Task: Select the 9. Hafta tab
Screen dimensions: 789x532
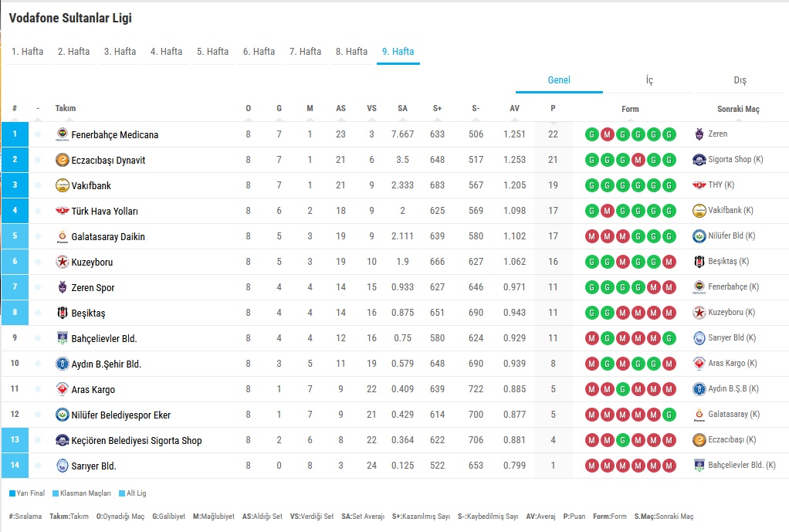Action: coord(398,51)
